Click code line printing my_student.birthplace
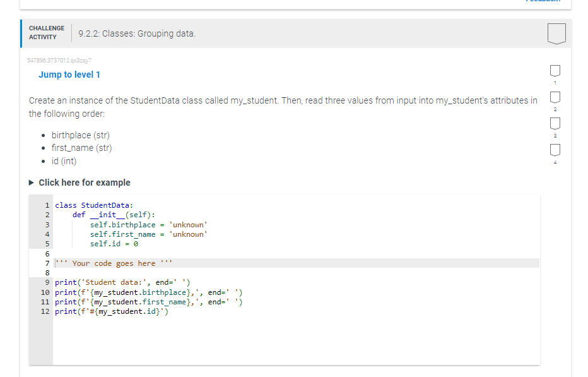The height and width of the screenshot is (377, 588). 149,292
